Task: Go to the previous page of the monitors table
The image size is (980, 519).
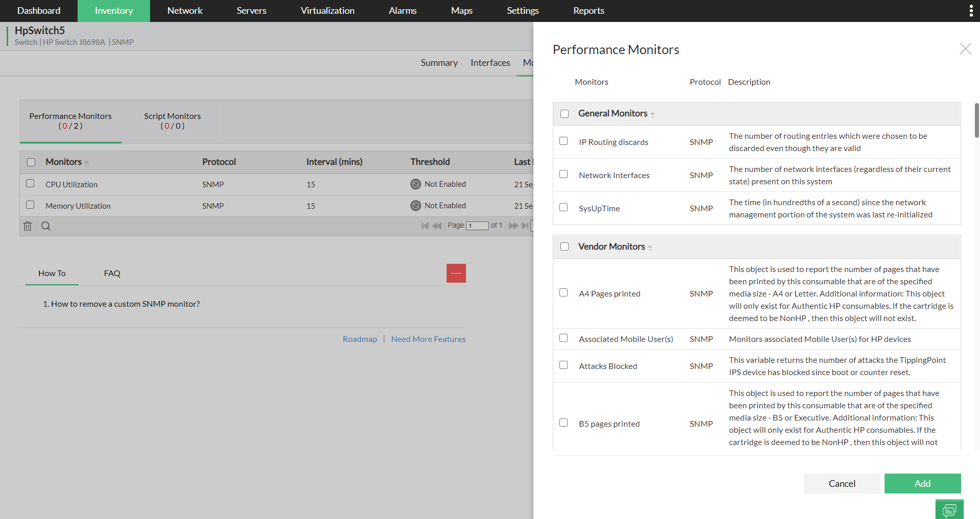Action: point(437,226)
